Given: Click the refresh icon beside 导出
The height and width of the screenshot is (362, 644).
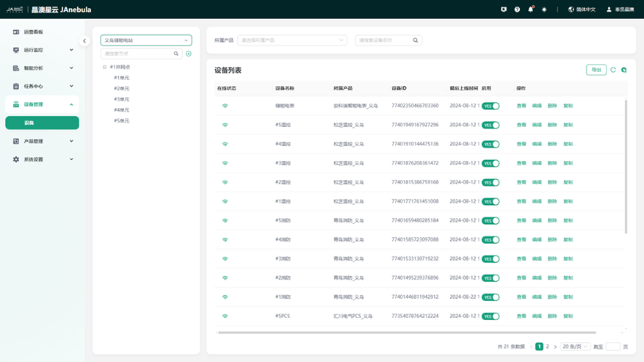Looking at the screenshot, I should point(613,70).
